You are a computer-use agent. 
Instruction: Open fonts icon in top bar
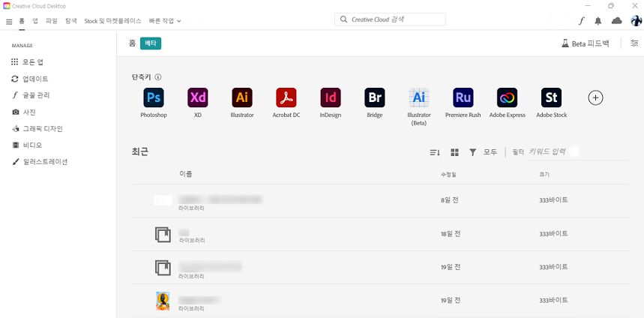coord(581,21)
